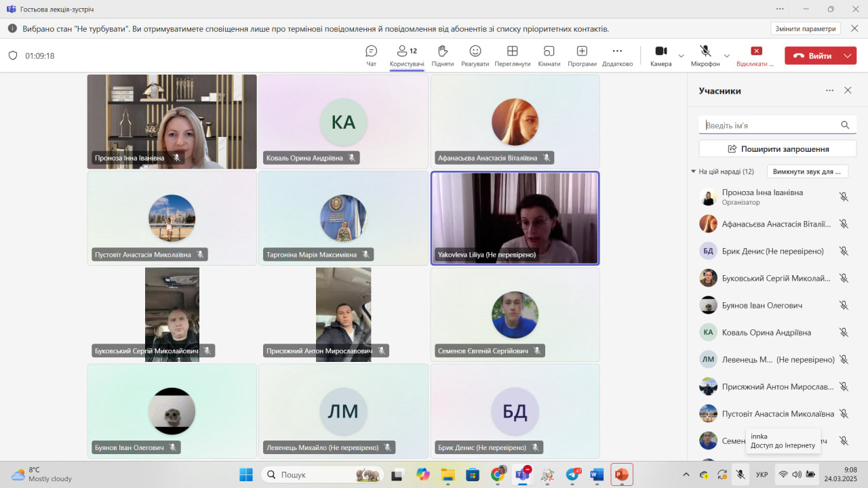Open the Chat (Чат) panel
Image resolution: width=868 pixels, height=488 pixels.
pyautogui.click(x=371, y=56)
